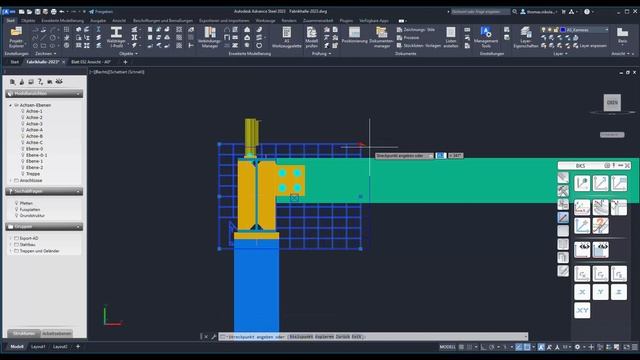Click the Prozesse button
640x360 pixels.
(408, 38)
